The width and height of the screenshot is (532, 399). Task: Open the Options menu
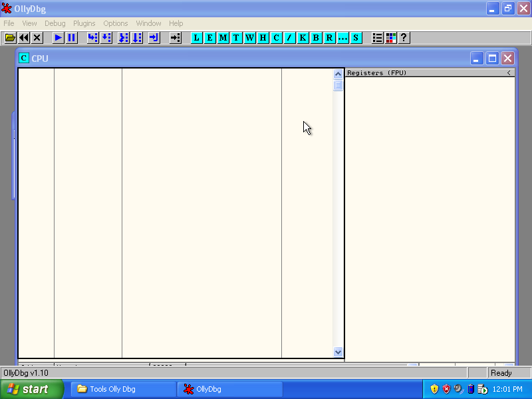pyautogui.click(x=116, y=23)
